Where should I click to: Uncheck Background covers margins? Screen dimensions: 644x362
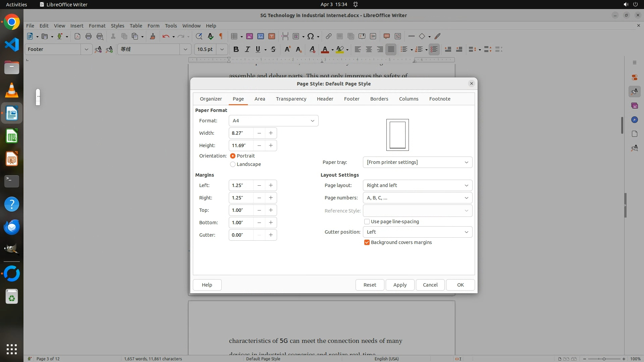point(367,242)
